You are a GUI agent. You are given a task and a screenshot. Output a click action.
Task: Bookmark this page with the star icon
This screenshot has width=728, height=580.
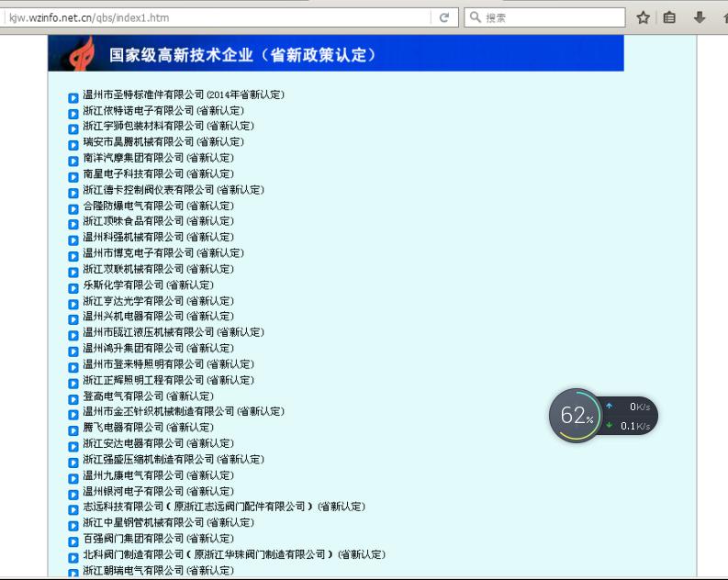pyautogui.click(x=643, y=17)
